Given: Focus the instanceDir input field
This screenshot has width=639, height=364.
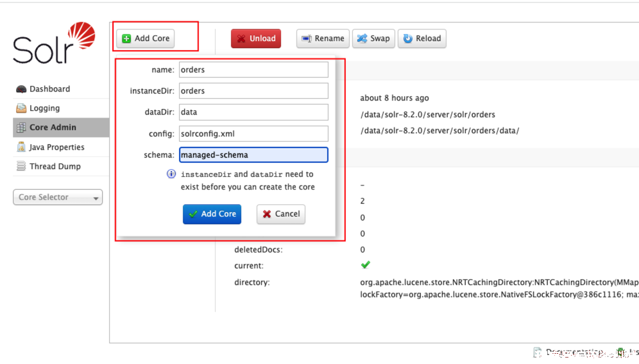Looking at the screenshot, I should pos(253,91).
